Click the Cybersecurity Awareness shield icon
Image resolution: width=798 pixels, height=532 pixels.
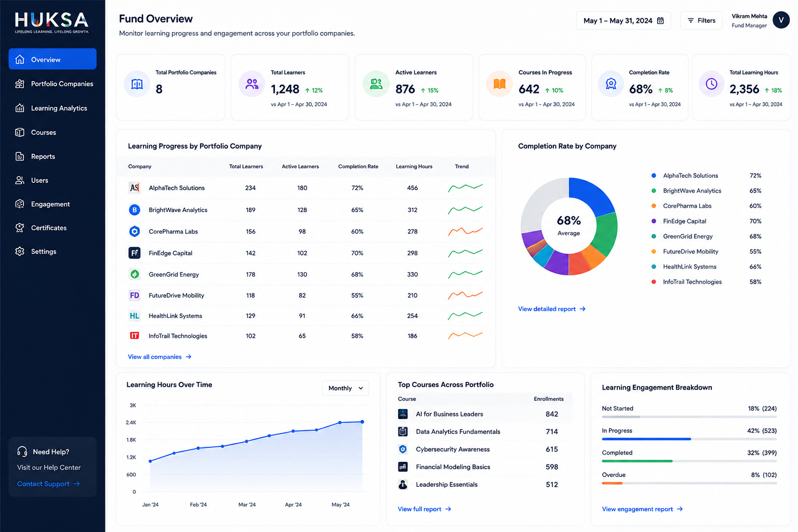pos(403,449)
